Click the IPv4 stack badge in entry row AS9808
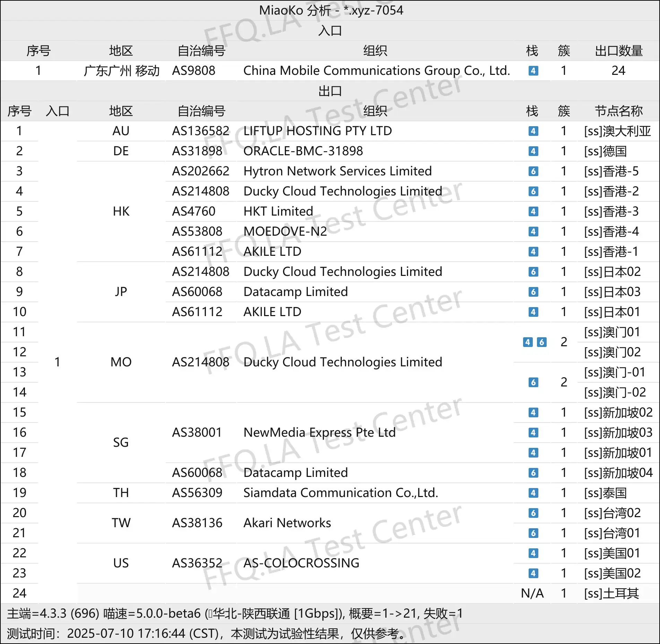 click(x=533, y=71)
